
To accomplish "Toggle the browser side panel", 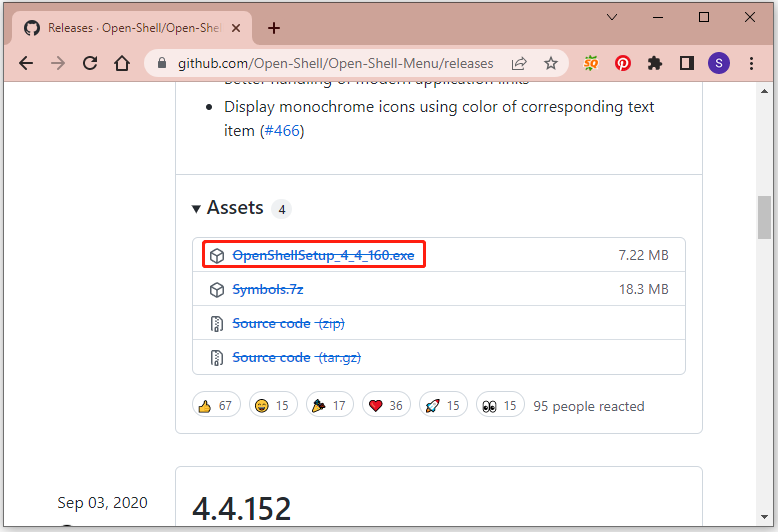I will [x=687, y=63].
